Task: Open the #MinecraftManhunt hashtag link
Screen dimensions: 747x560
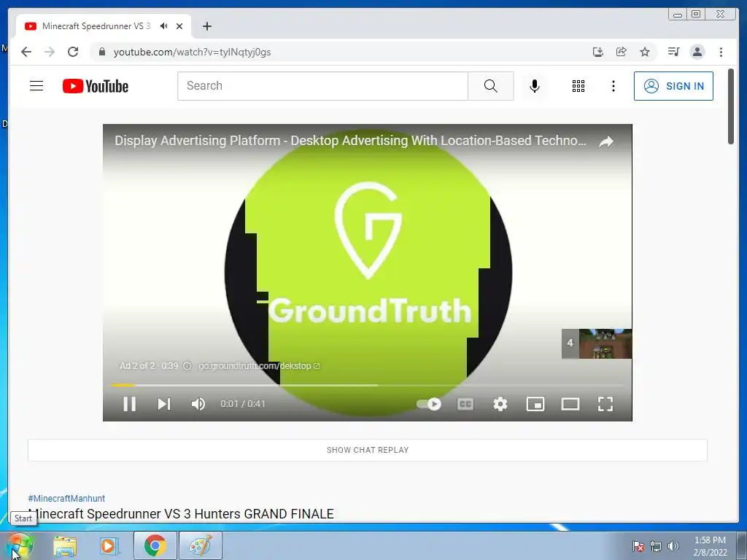Action: pyautogui.click(x=66, y=498)
